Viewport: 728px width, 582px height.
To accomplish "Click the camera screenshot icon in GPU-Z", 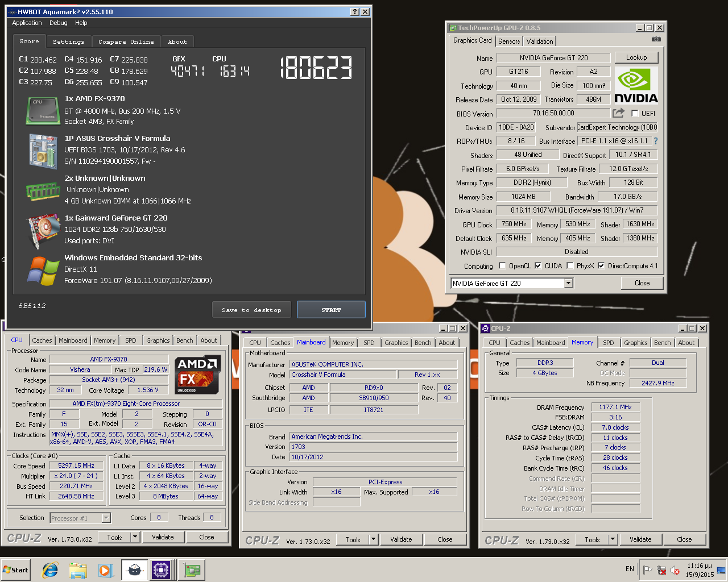I will click(x=656, y=39).
